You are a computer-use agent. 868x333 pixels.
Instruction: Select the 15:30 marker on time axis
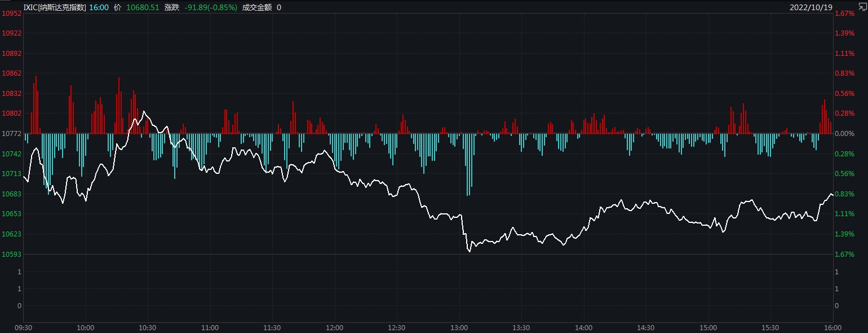(x=770, y=327)
